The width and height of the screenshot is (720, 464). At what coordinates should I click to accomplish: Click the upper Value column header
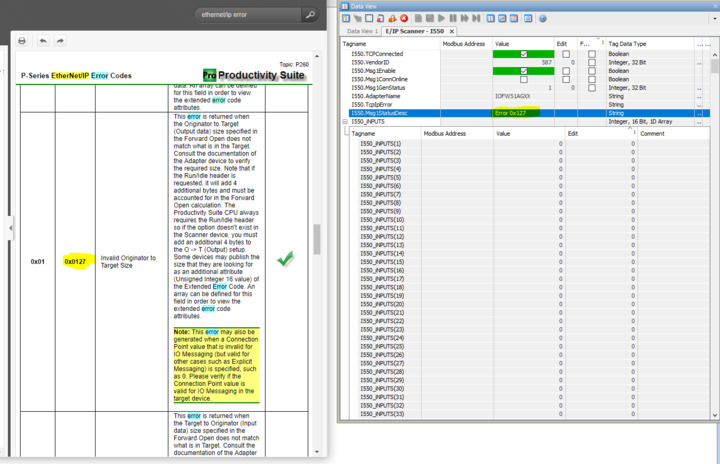tap(523, 44)
